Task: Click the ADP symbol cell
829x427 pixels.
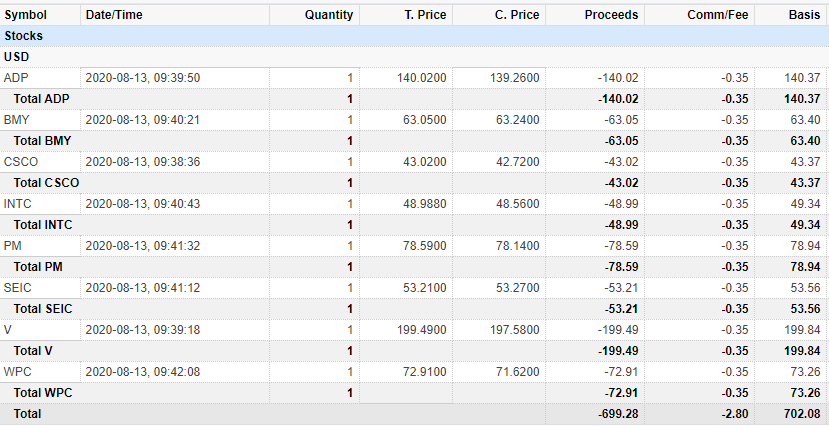Action: point(16,78)
